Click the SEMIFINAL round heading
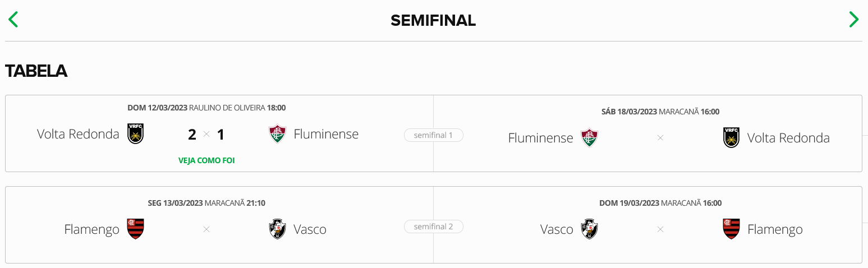Image resolution: width=868 pixels, height=268 pixels. coord(433,21)
